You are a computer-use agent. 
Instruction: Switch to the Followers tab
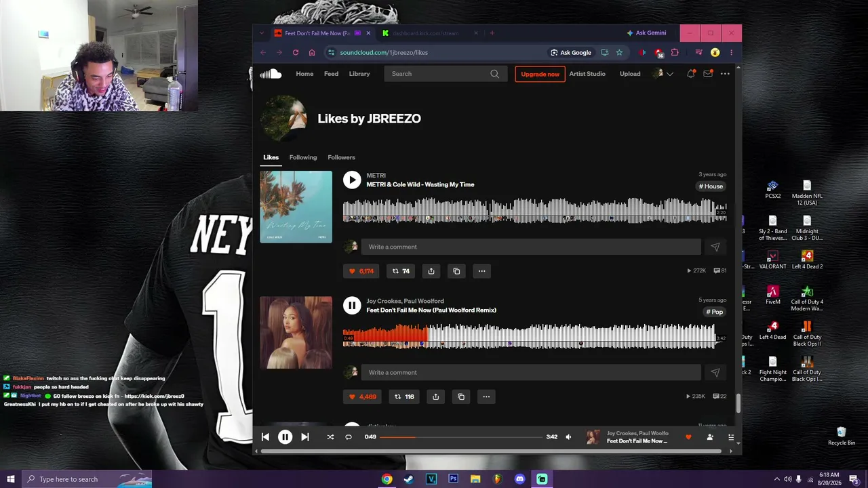341,157
